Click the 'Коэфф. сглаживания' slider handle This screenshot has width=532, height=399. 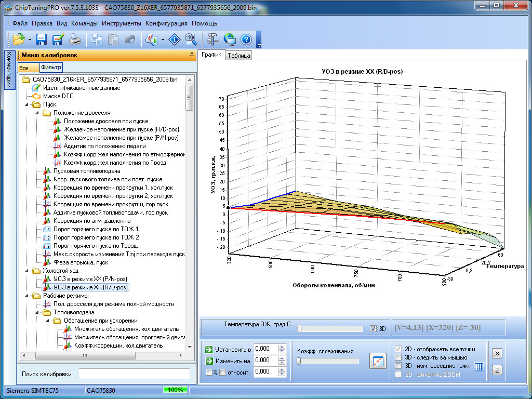coord(299,361)
